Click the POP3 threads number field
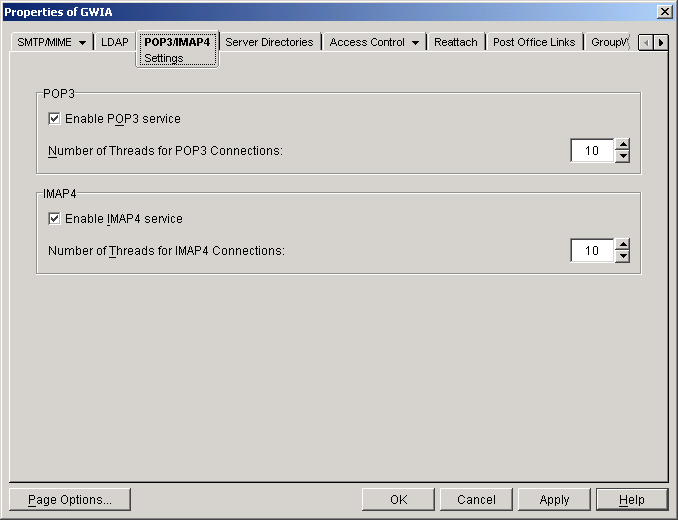The width and height of the screenshot is (678, 520). point(592,150)
